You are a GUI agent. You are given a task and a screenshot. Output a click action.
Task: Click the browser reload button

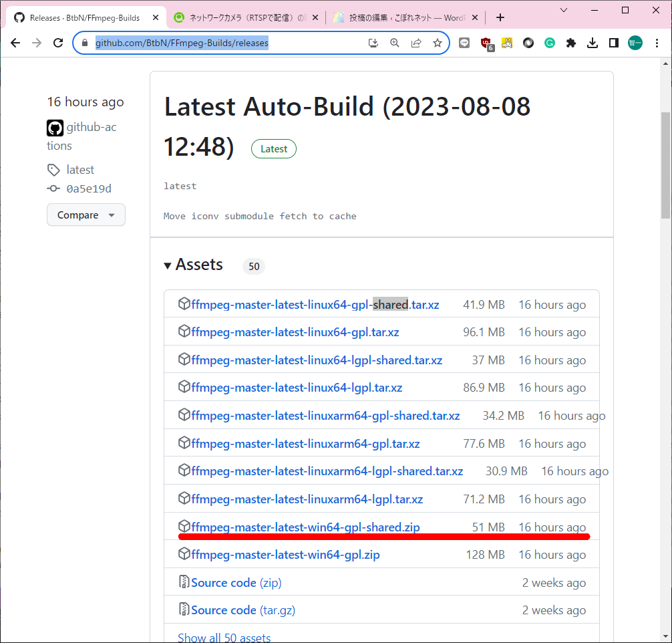coord(58,43)
